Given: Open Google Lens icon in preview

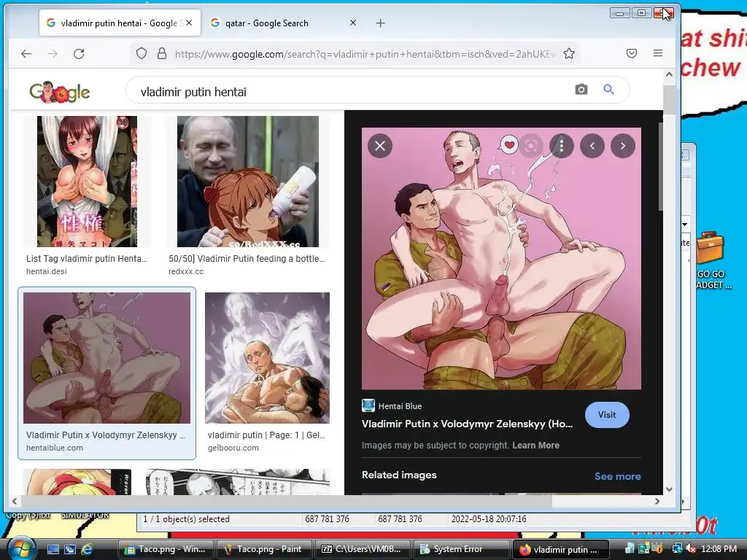Looking at the screenshot, I should coord(531,146).
